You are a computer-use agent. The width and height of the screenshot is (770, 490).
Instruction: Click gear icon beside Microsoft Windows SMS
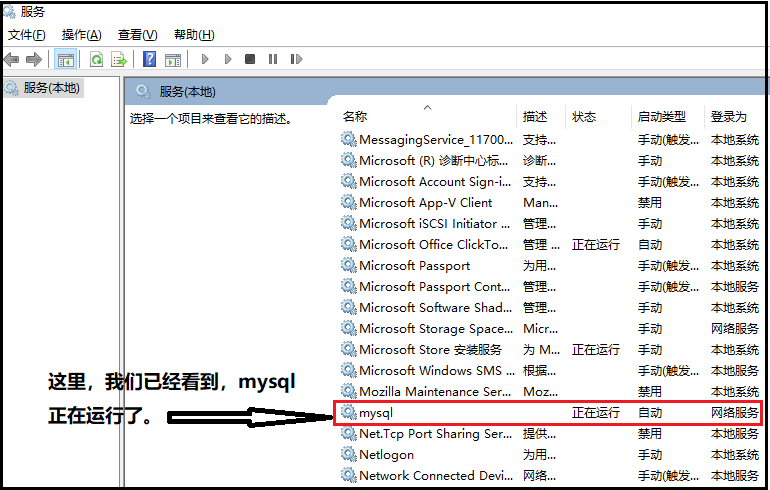coord(349,370)
